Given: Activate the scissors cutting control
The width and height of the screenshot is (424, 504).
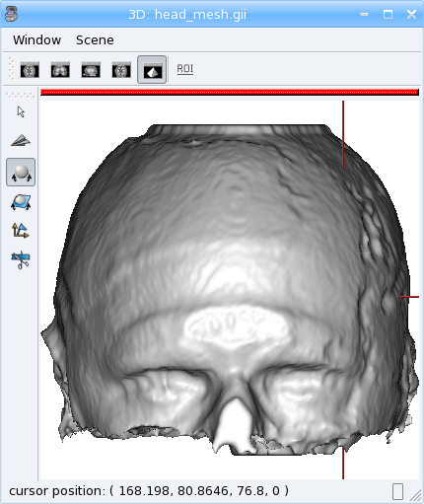Looking at the screenshot, I should point(21,260).
